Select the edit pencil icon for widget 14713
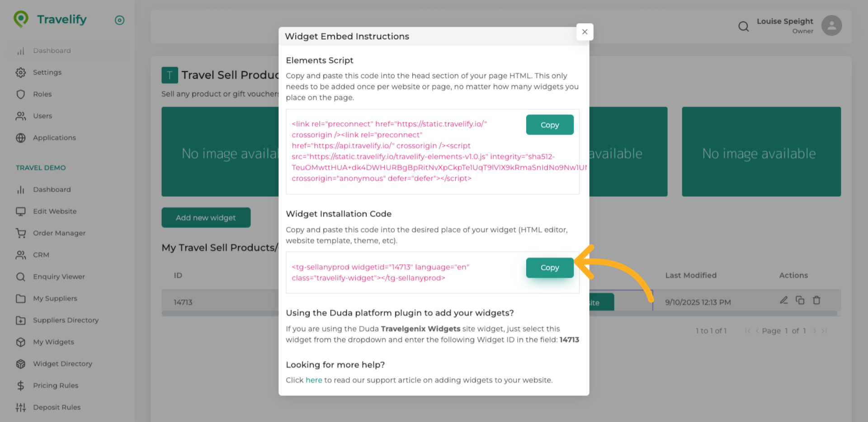The image size is (868, 422). 784,300
